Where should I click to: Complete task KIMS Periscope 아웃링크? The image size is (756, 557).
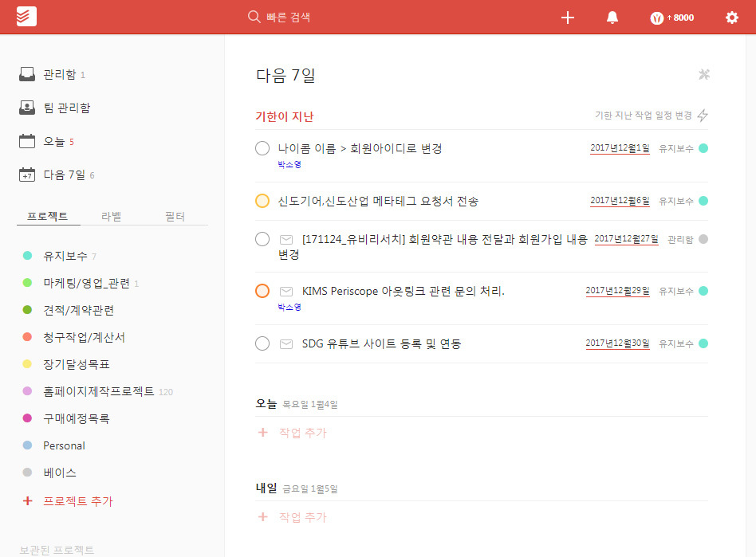262,291
